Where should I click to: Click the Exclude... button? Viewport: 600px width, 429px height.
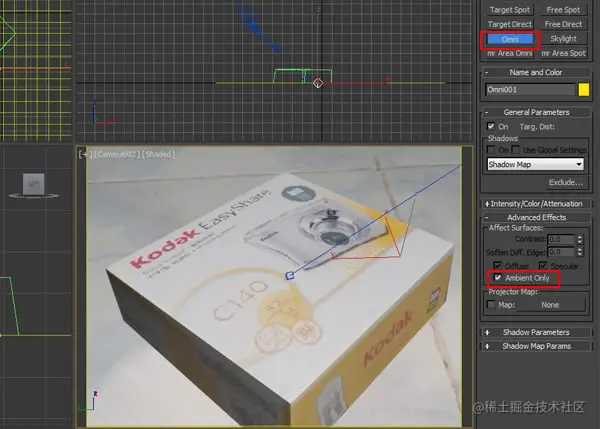pyautogui.click(x=566, y=183)
